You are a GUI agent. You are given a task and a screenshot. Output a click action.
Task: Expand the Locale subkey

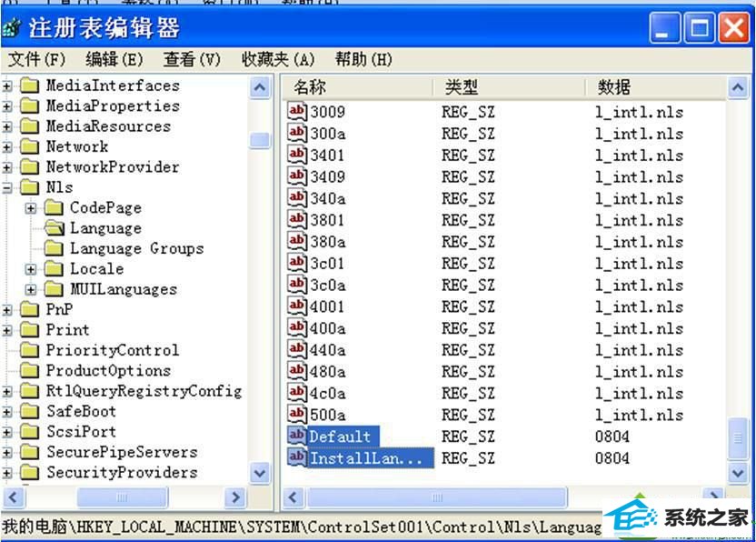click(31, 269)
